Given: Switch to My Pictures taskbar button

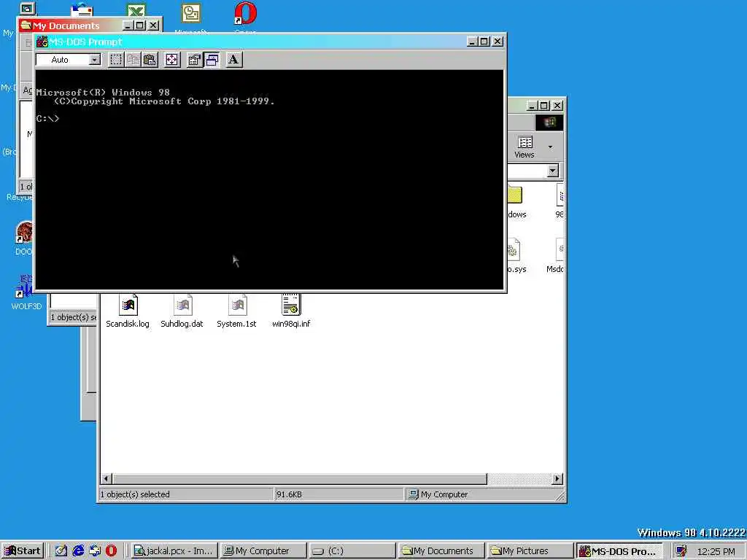Looking at the screenshot, I should pyautogui.click(x=530, y=551).
